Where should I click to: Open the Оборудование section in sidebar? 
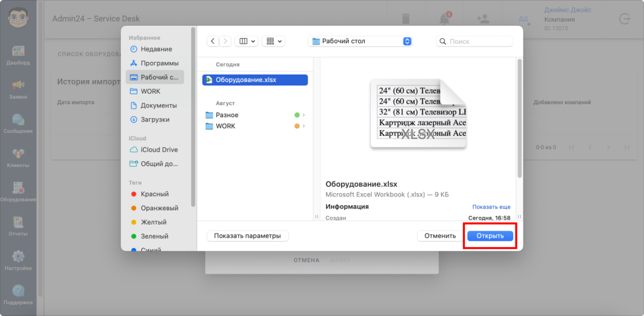18,192
